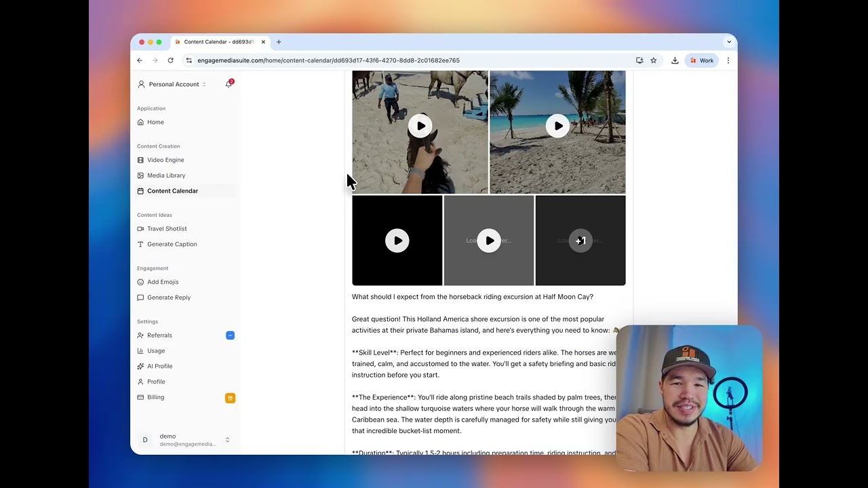Click the Personal Account user icon

coord(141,84)
